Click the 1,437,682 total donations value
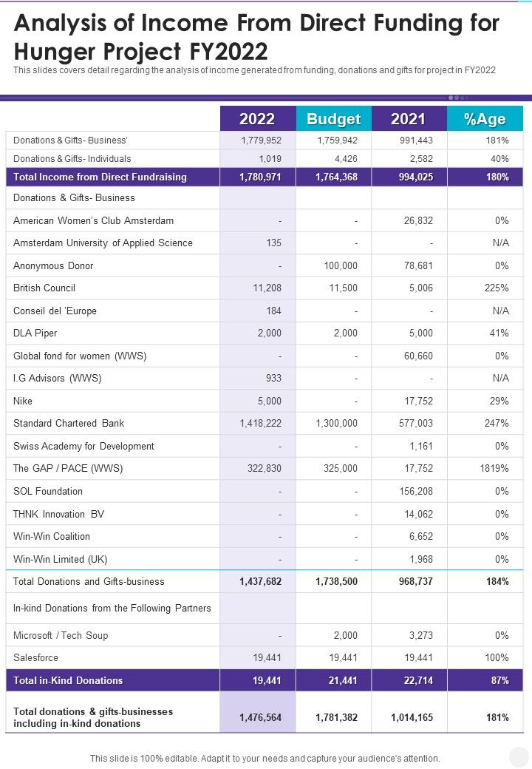Image resolution: width=532 pixels, height=769 pixels. (x=261, y=582)
